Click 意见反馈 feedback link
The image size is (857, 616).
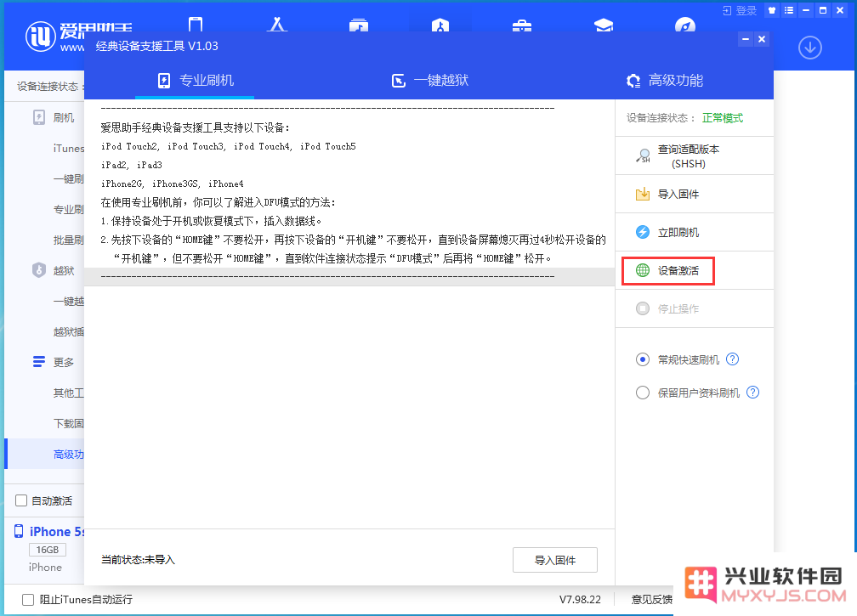(x=651, y=600)
